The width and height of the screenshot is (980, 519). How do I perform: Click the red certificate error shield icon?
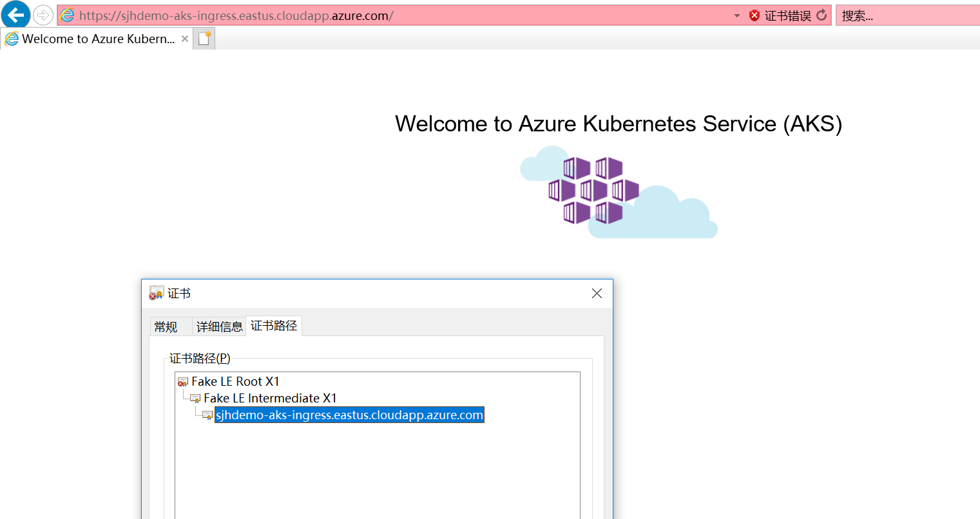coord(754,15)
